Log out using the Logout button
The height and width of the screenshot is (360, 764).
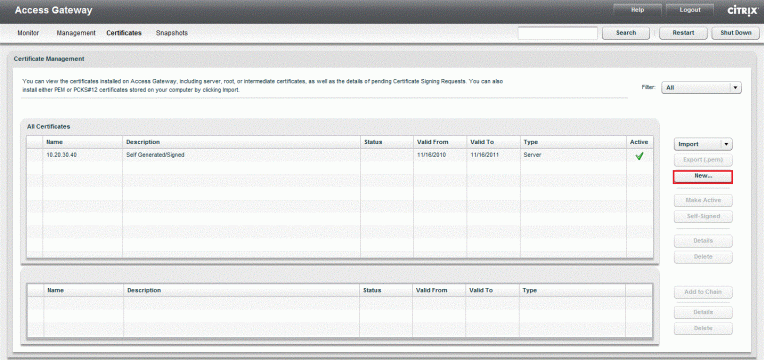pyautogui.click(x=690, y=10)
